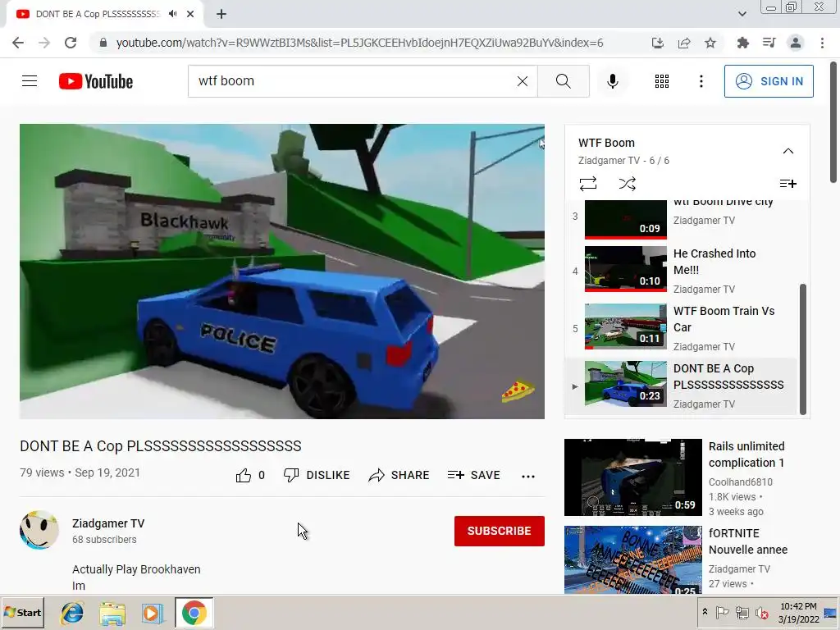Open Rails unlimited complication 1 thumbnail
Screen dimensions: 840x630
[633, 477]
